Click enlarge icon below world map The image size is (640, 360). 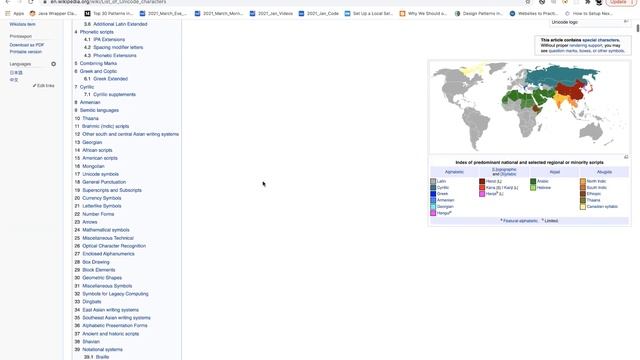(x=626, y=157)
